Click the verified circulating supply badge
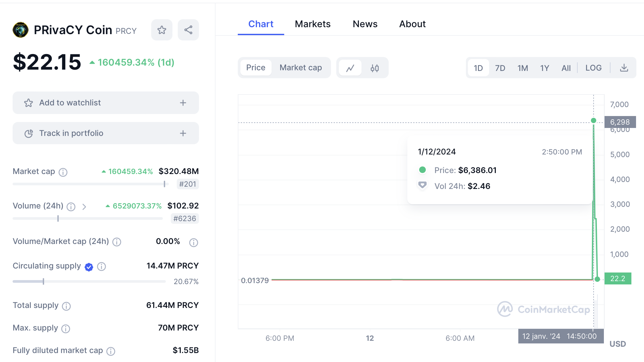This screenshot has height=362, width=644. click(89, 267)
